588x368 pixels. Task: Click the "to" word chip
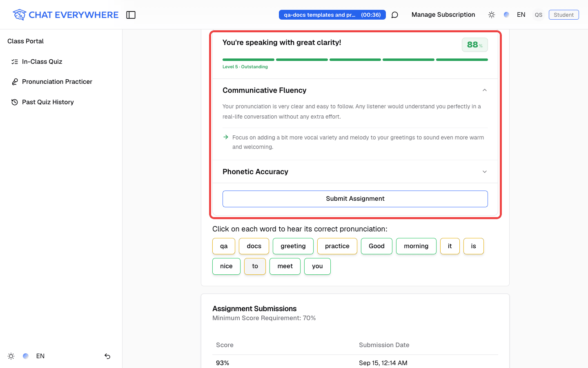coord(255,266)
